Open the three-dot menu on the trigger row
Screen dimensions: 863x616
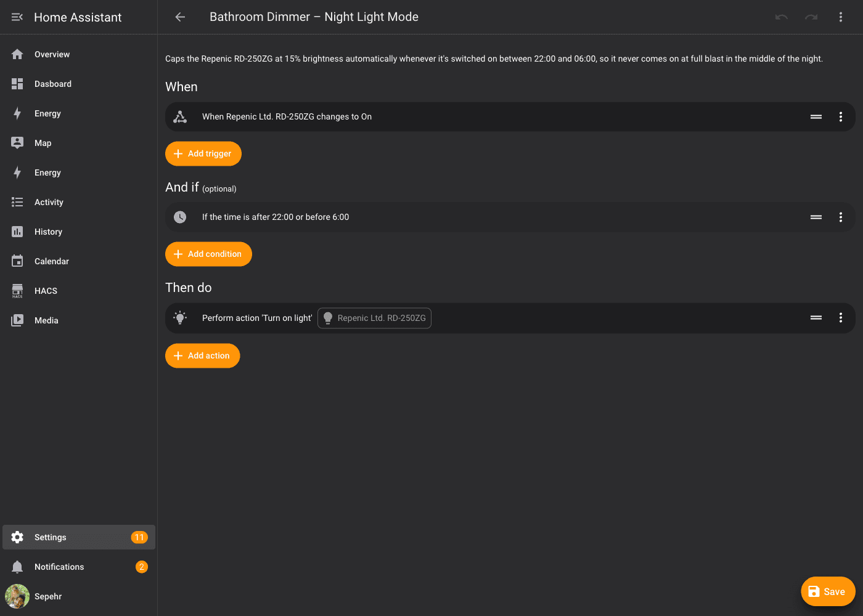click(x=841, y=116)
